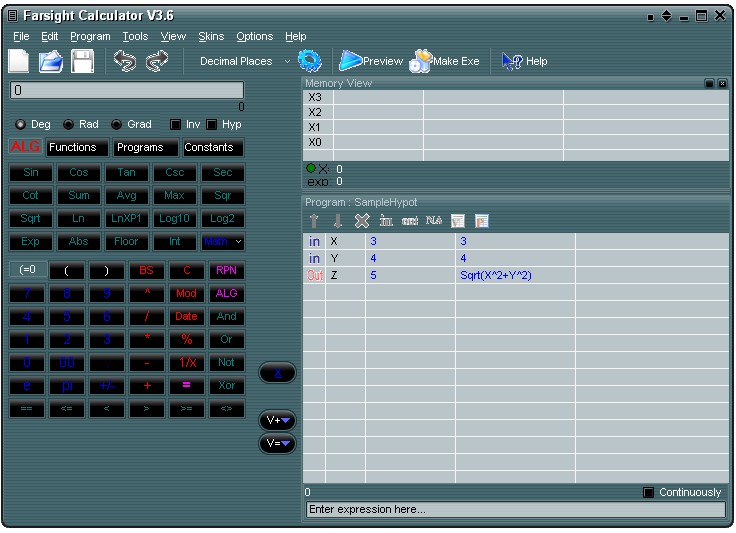This screenshot has height=533, width=736.
Task: Open the Tools menu
Action: 135,37
